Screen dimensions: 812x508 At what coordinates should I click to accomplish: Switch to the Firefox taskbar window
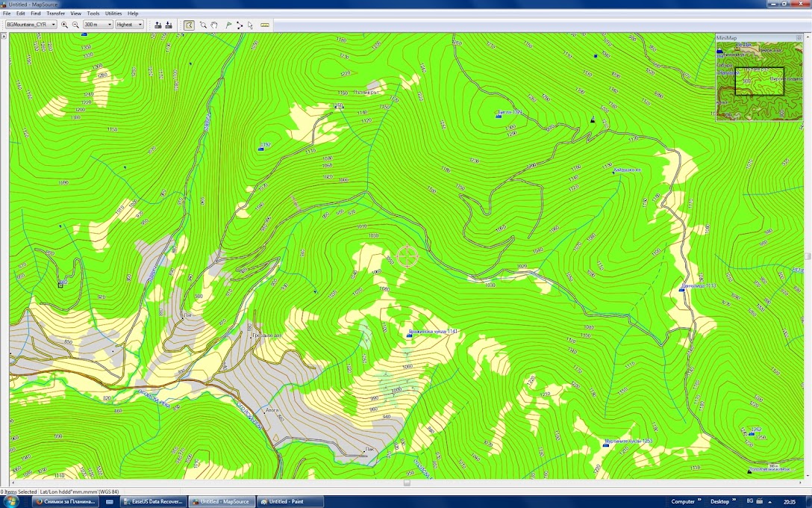66,501
